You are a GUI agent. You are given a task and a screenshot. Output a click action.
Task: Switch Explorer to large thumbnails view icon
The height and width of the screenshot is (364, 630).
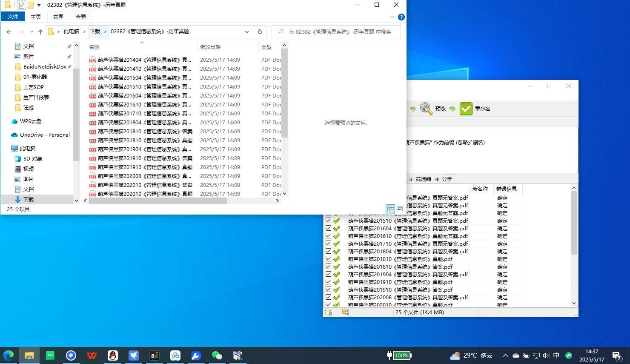[x=400, y=209]
